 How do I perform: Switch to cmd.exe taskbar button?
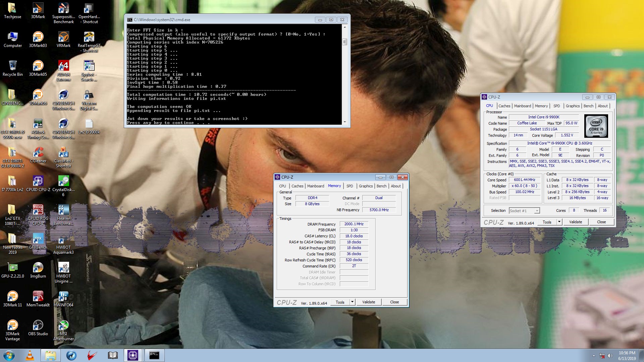pos(154,355)
